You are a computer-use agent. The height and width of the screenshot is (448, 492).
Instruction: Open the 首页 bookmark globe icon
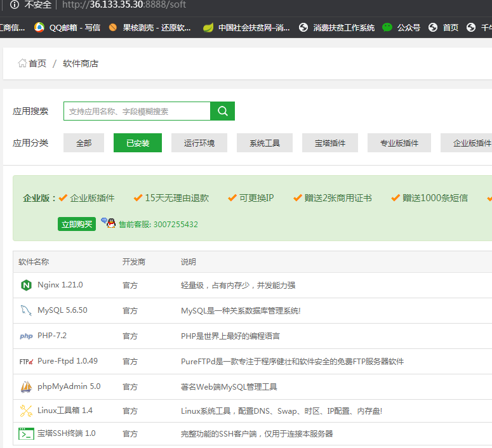pos(433,27)
